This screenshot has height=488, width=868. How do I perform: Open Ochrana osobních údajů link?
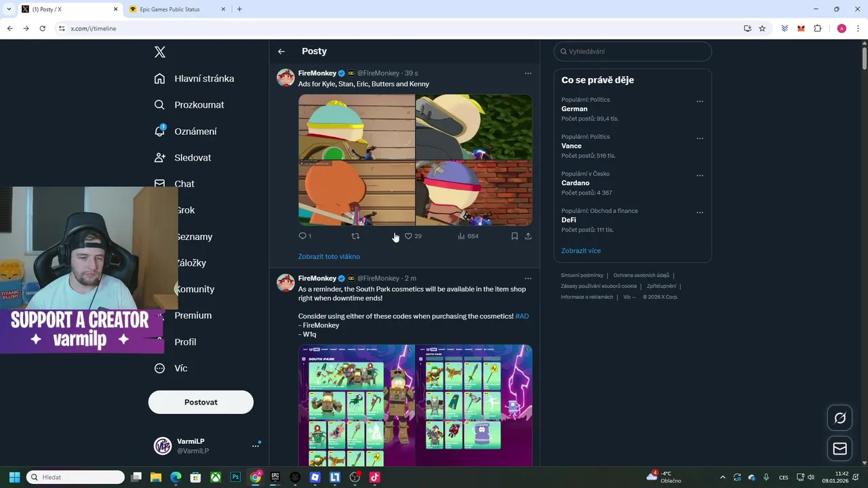click(x=642, y=275)
